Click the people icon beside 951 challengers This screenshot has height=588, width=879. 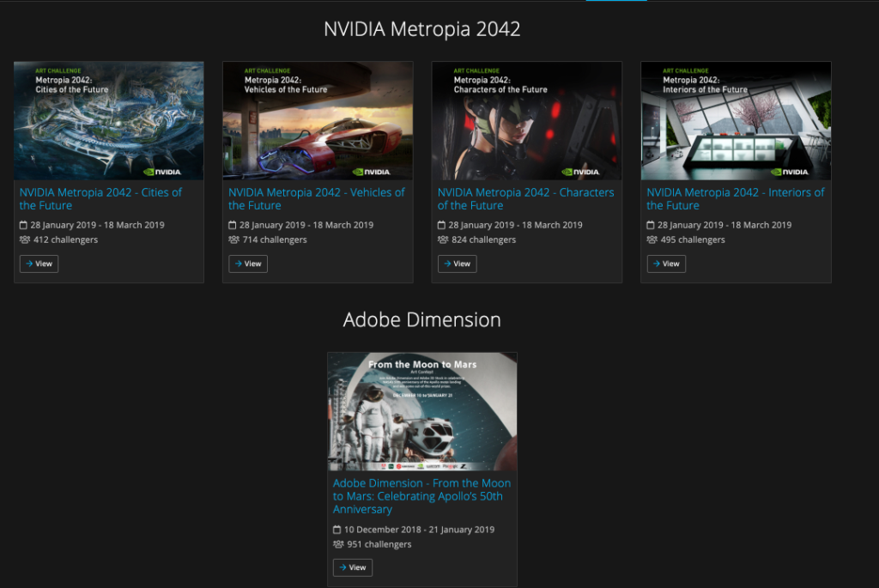338,544
